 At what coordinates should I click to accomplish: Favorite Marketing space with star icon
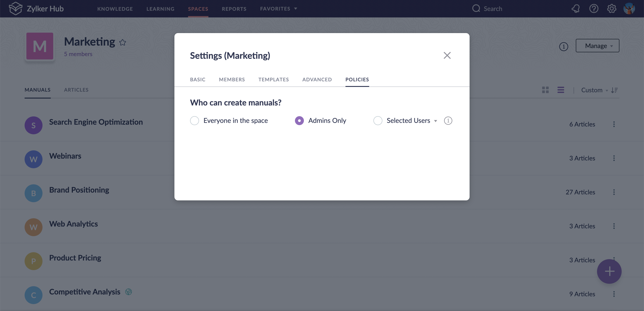pyautogui.click(x=123, y=42)
